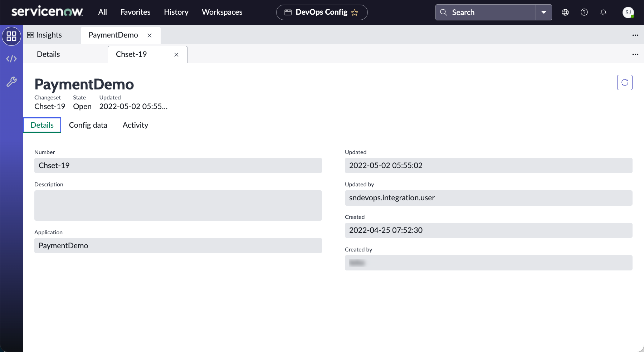Click the magnifier icon in search box
Image resolution: width=644 pixels, height=352 pixels.
[443, 12]
